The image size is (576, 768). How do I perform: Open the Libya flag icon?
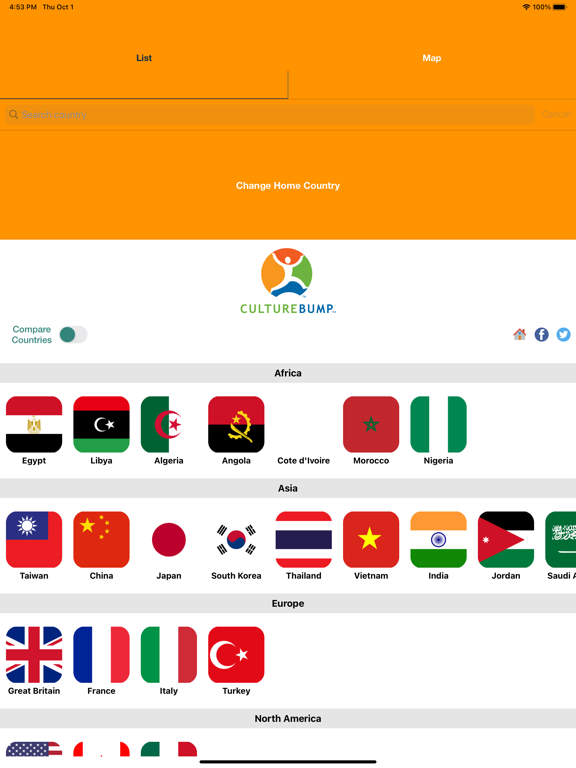[101, 424]
